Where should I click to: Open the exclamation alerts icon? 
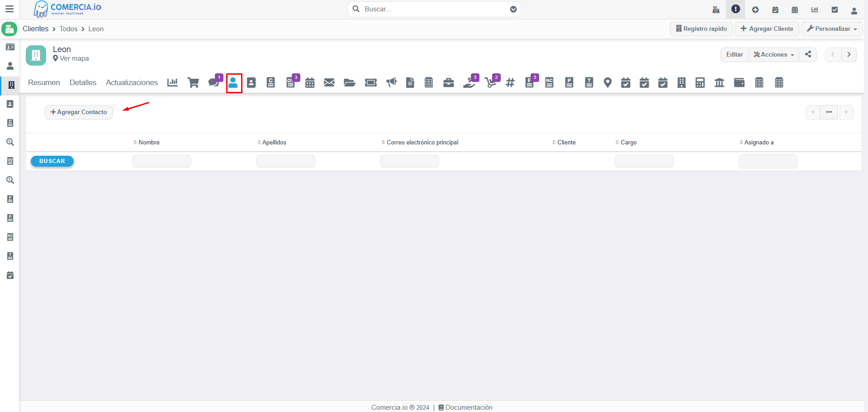click(x=736, y=9)
